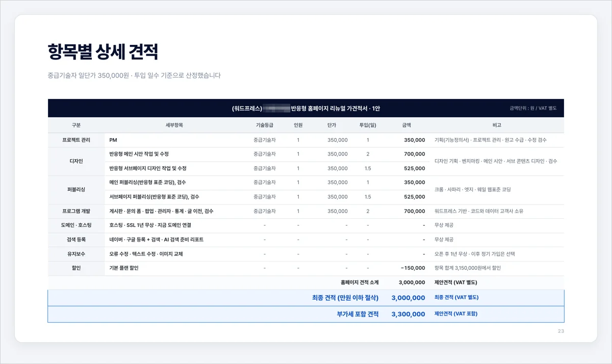Click '호스팅 · SSL 1년 무상 · 지금 도메인 연결'

150,225
